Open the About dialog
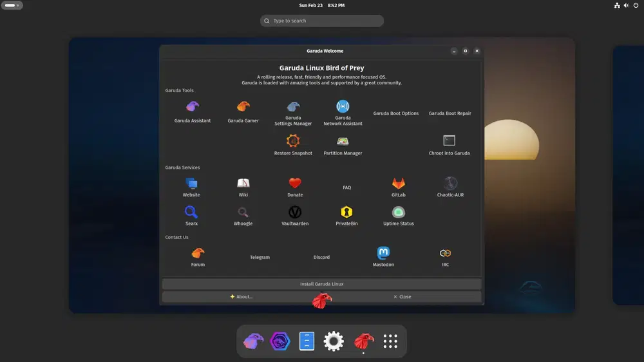The image size is (644, 362). pyautogui.click(x=241, y=297)
